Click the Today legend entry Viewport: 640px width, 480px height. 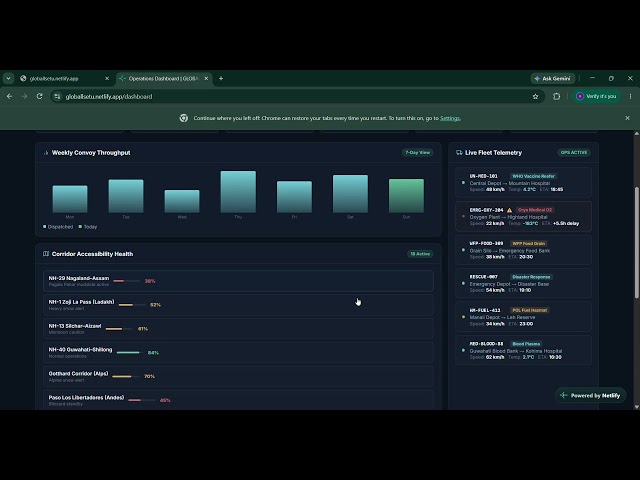tap(88, 227)
